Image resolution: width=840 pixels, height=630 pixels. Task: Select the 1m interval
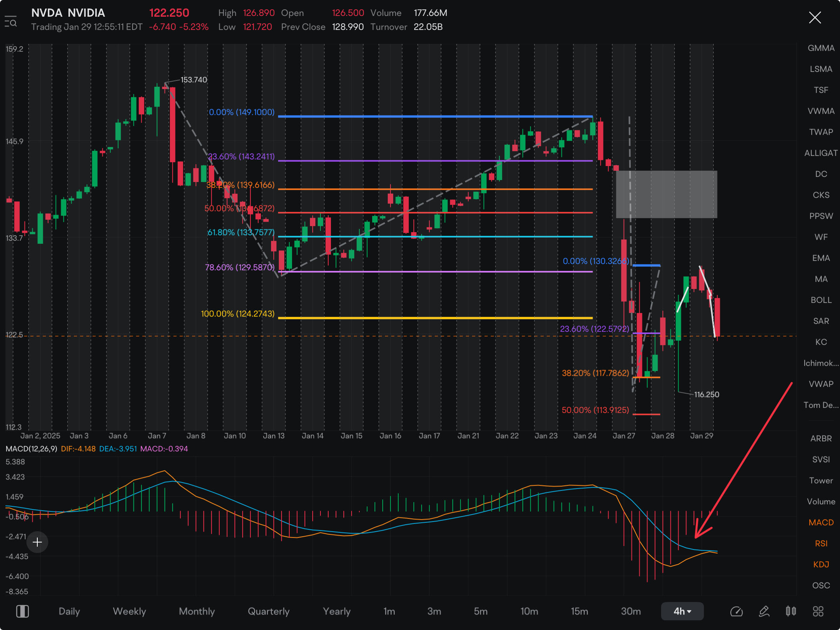point(389,611)
